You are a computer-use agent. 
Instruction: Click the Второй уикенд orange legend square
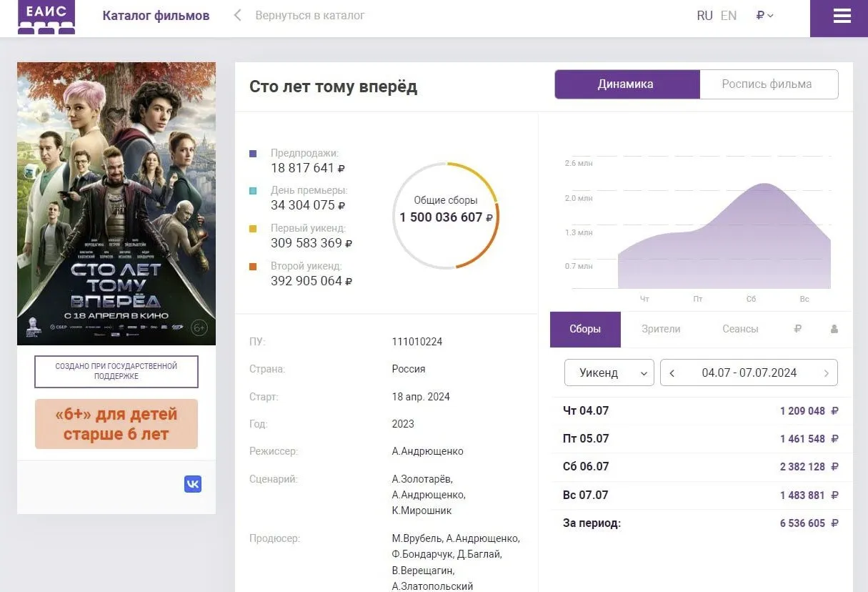253,267
